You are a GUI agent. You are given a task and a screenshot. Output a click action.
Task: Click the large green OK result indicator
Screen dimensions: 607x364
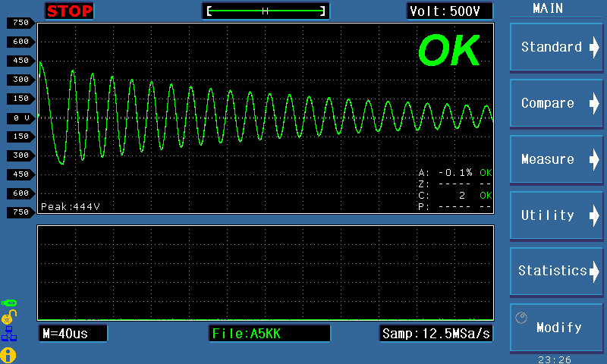[449, 51]
